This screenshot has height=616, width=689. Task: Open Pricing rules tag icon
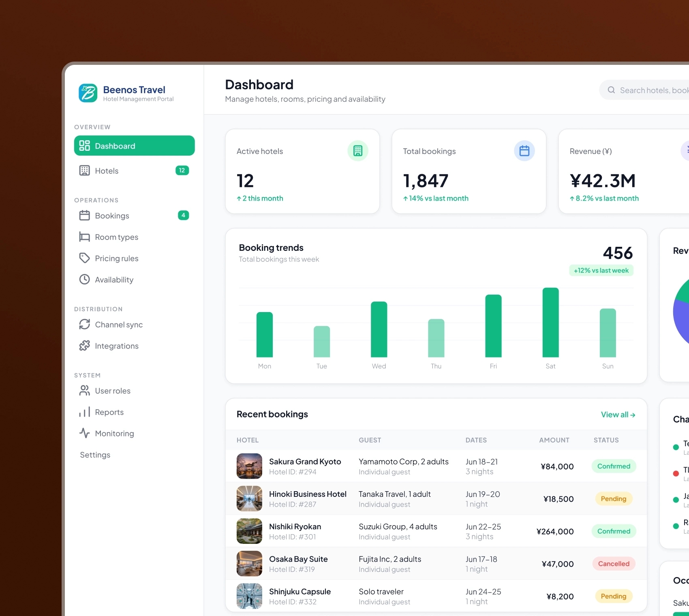point(84,258)
